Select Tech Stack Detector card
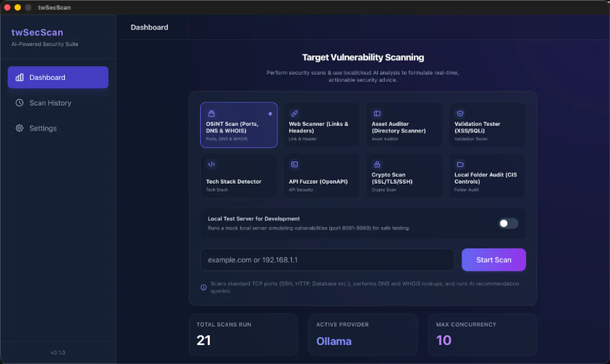This screenshot has width=610, height=364. [239, 176]
